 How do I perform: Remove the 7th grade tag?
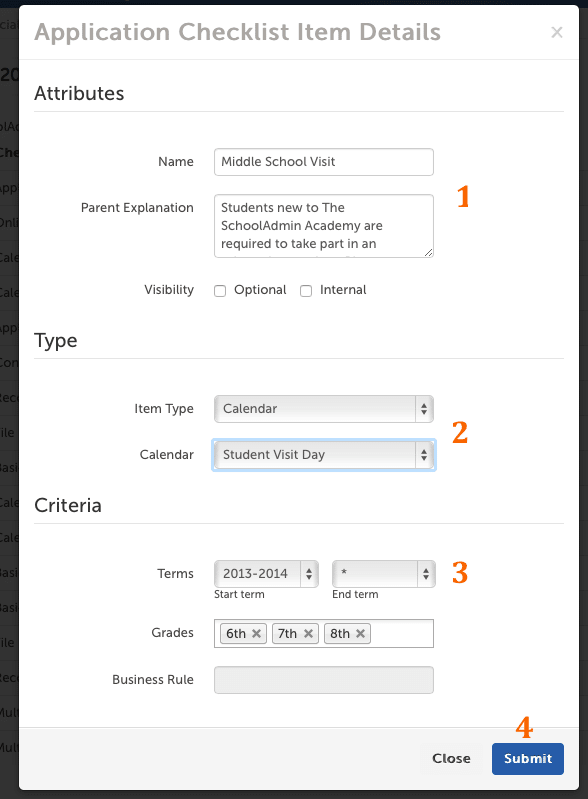point(308,633)
